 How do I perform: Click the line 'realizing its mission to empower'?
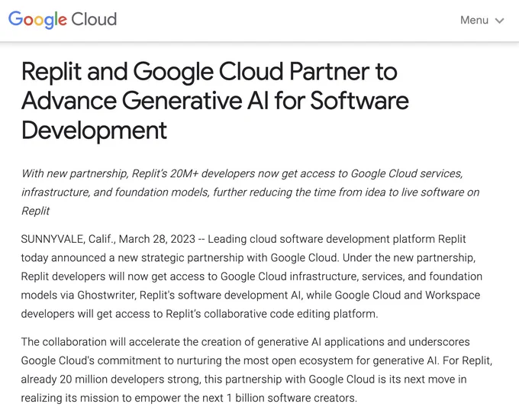click(189, 398)
